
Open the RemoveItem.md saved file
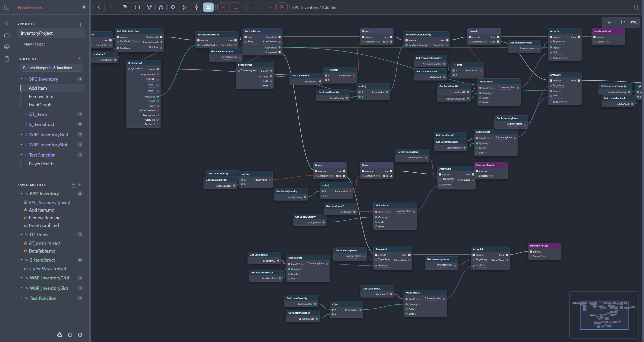click(x=45, y=218)
